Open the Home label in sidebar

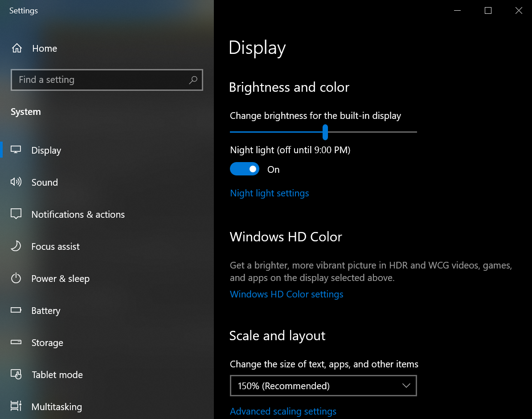pos(45,49)
